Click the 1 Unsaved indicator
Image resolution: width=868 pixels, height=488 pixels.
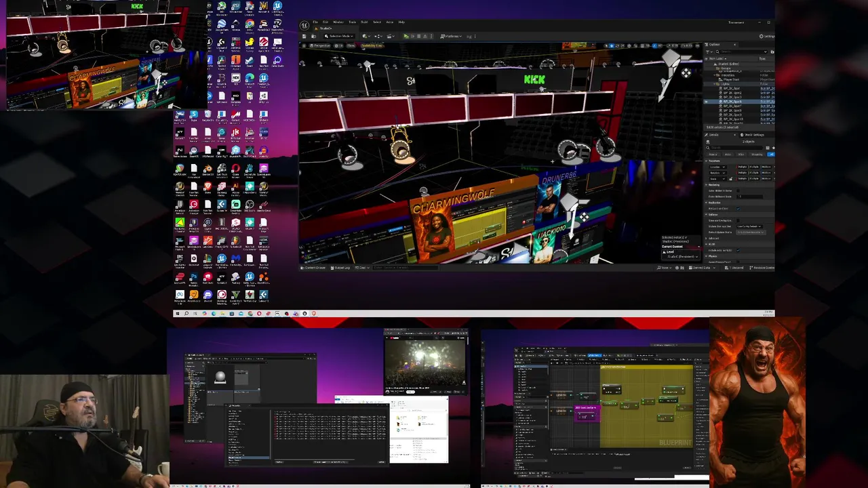734,268
